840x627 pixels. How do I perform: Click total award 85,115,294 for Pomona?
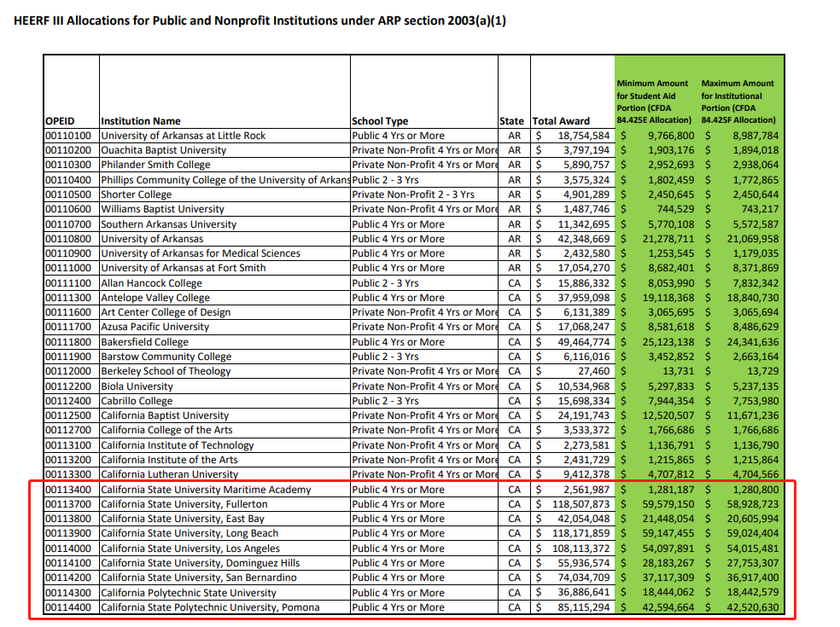pos(584,607)
